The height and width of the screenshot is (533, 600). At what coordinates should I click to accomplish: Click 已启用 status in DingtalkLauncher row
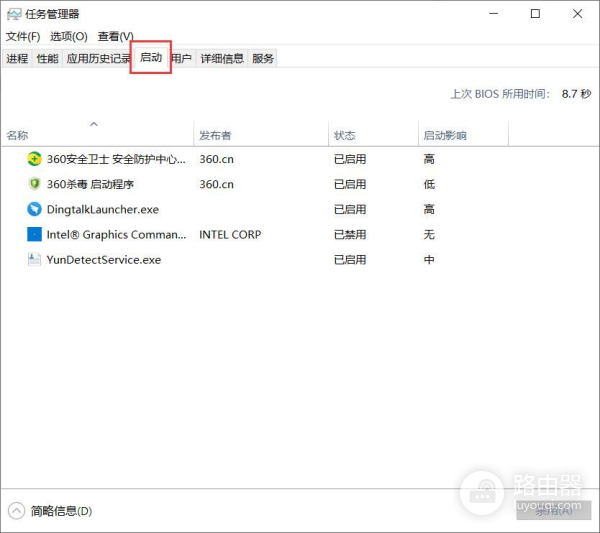click(x=350, y=209)
